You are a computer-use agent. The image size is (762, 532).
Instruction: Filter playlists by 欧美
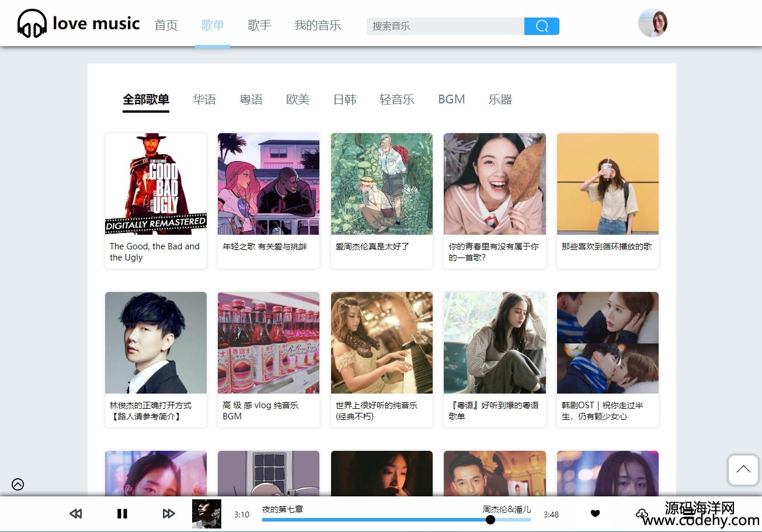(298, 99)
